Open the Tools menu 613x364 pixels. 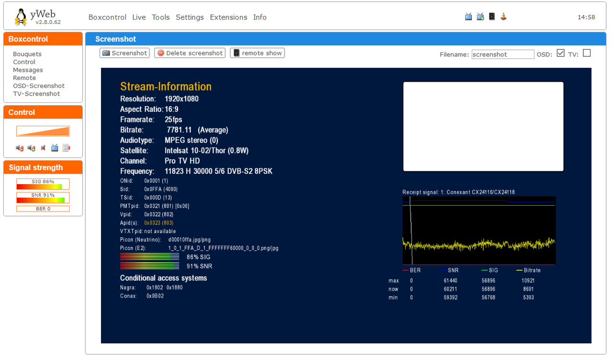[x=161, y=17]
